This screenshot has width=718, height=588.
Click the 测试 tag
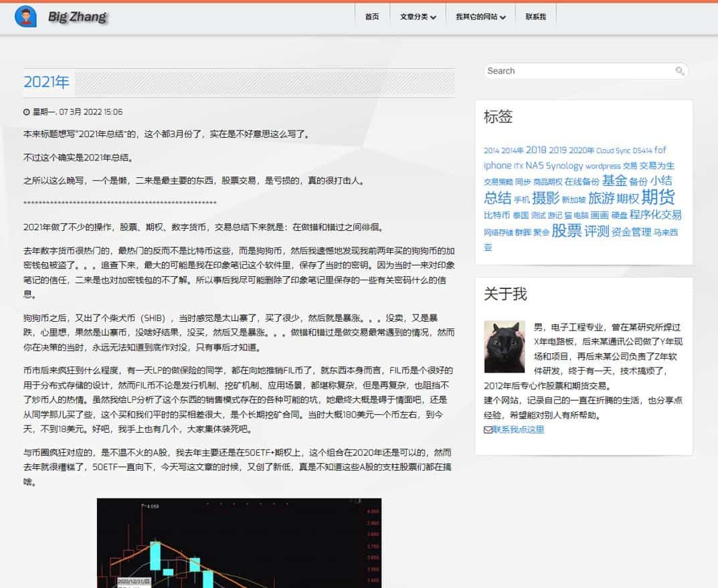(538, 215)
